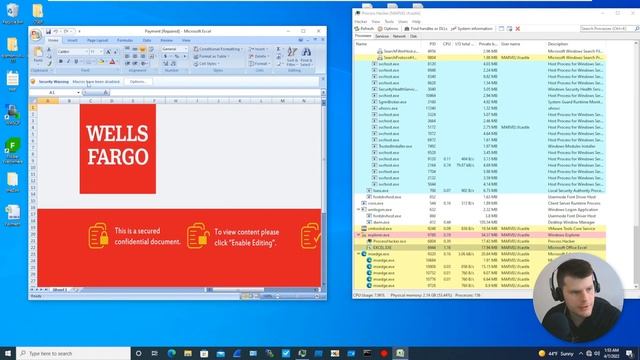Click the Office button in Excel
640x360 pixels.
pos(36,35)
